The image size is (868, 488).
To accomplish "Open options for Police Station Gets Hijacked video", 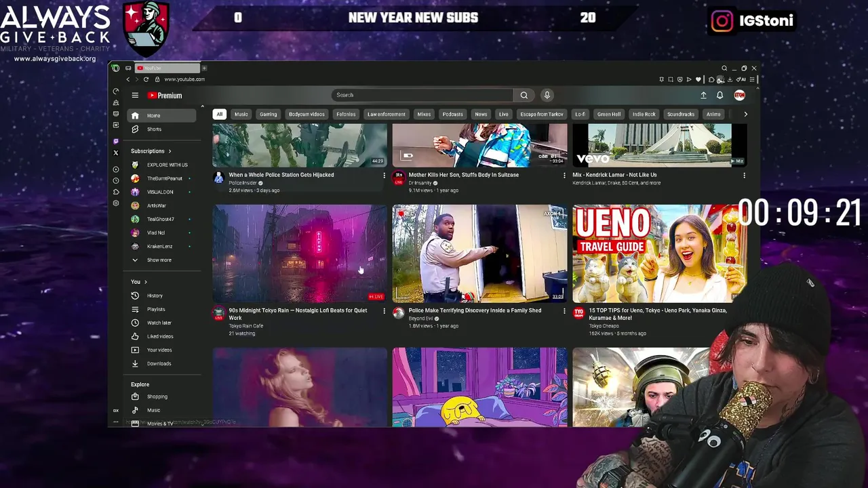I will tap(384, 176).
